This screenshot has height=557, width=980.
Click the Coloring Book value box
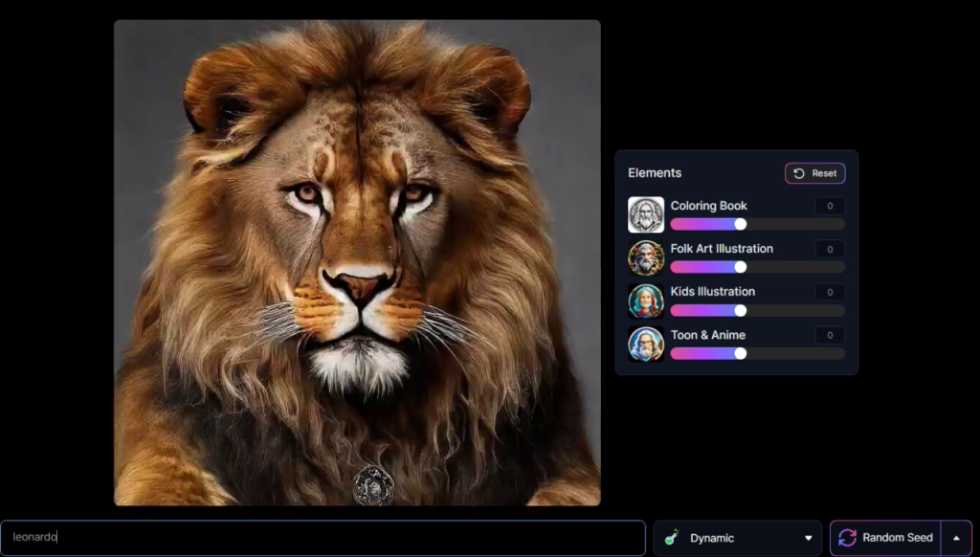pos(830,206)
